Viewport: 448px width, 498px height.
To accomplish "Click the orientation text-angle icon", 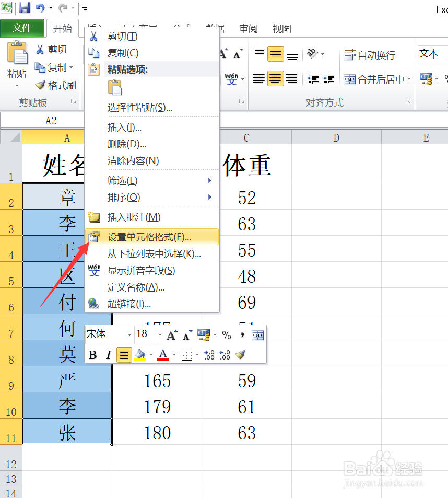I will 313,53.
